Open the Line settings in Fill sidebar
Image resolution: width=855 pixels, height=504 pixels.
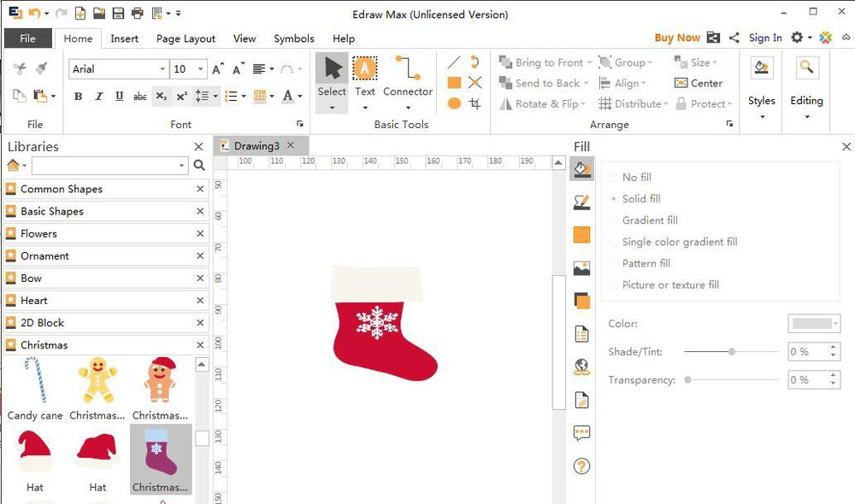(x=581, y=202)
